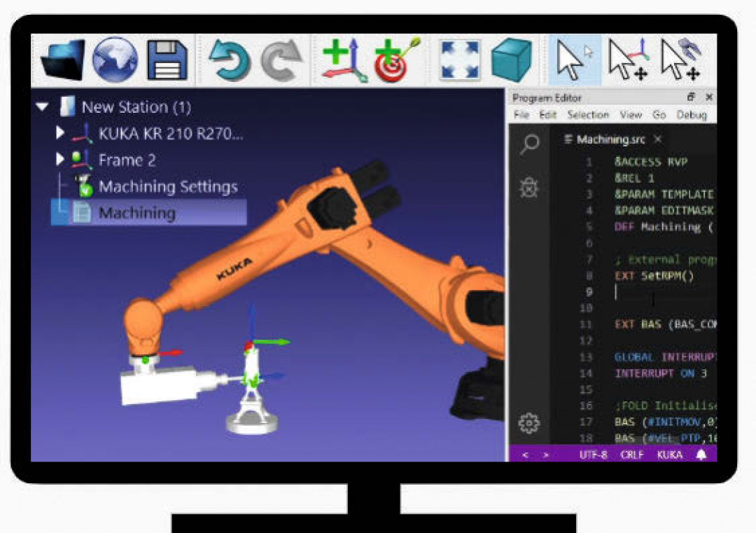
Task: Open notifications bell in status bar
Action: [x=701, y=455]
